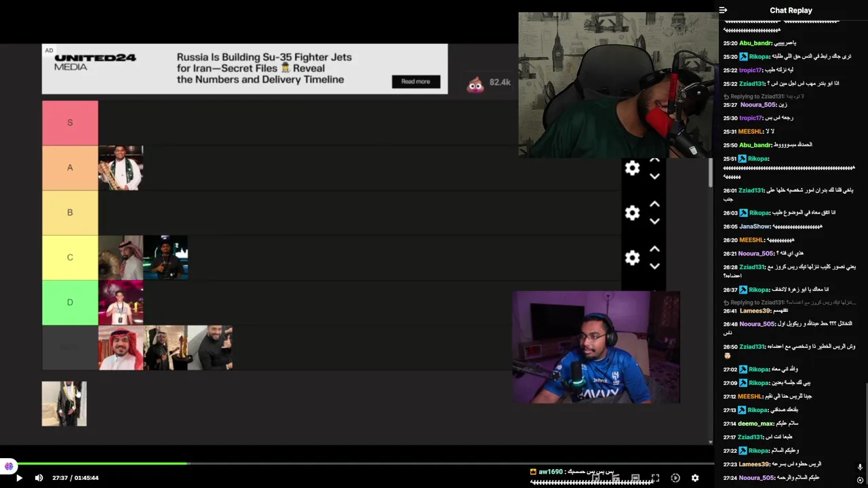This screenshot has width=868, height=488.
Task: Click the purple extension icon above play
Action: (8, 466)
